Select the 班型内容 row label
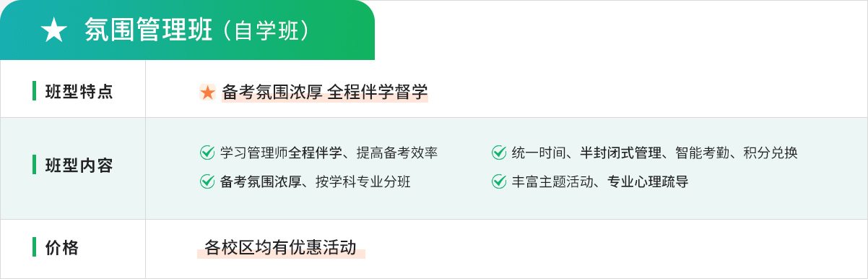This screenshot has width=868, height=279. [79, 165]
